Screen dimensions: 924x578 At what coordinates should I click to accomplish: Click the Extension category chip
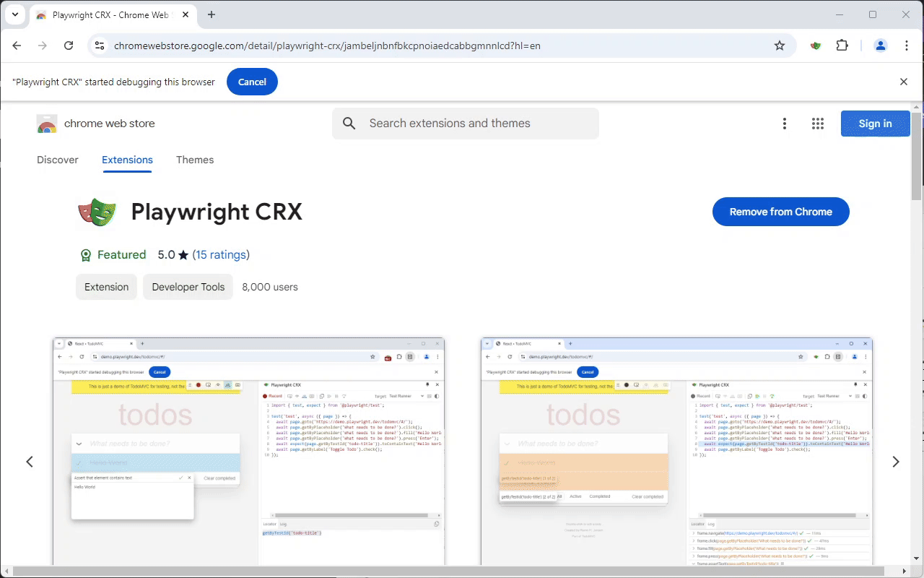[106, 287]
